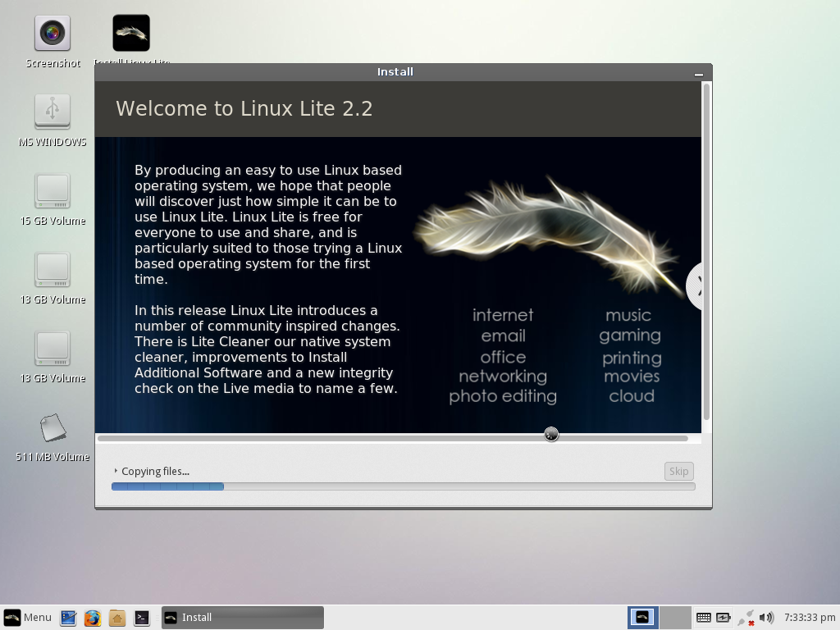The width and height of the screenshot is (840, 630).
Task: Launch the terminal from the taskbar
Action: coord(141,618)
